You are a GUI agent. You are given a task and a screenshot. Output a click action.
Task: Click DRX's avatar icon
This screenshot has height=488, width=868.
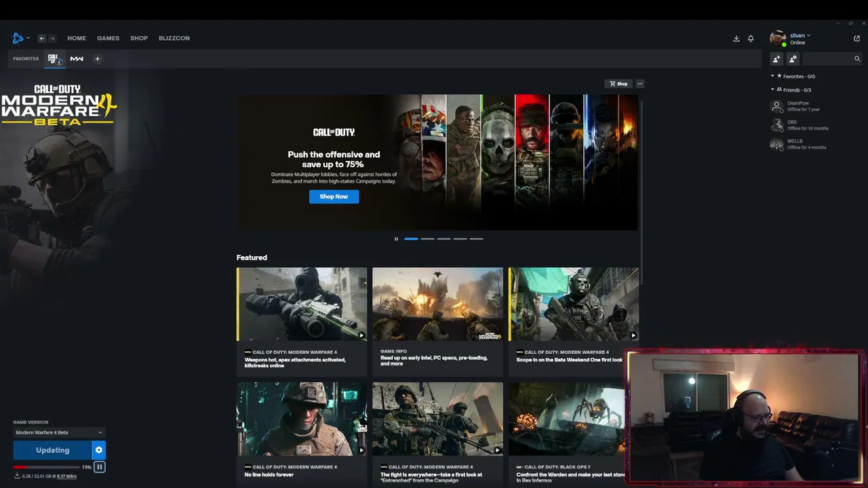pos(777,125)
